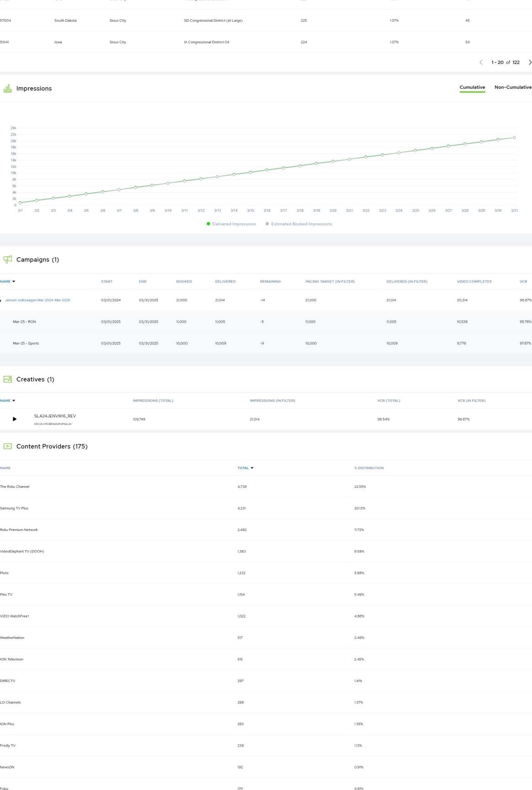Click the 3/31 data point on impressions chart
532x790 pixels.
click(x=514, y=138)
